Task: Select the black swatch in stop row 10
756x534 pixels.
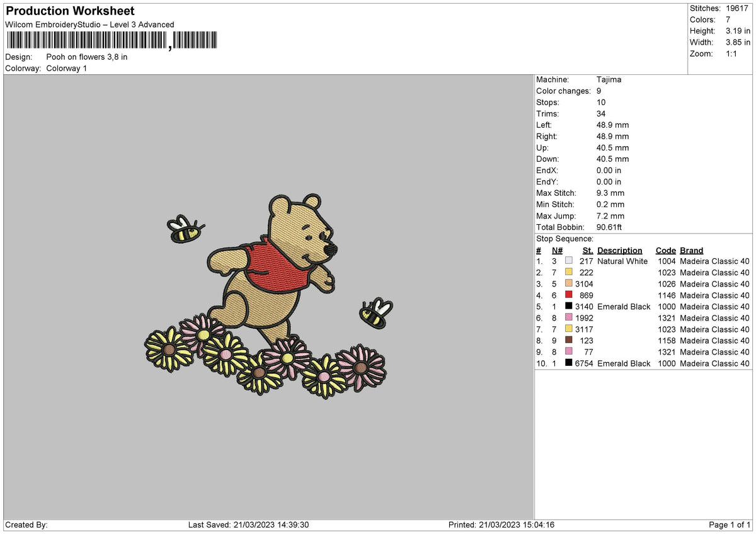Action: tap(569, 363)
